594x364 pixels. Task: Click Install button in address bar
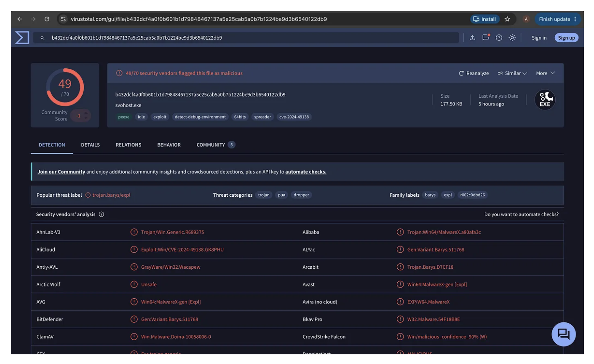coord(484,19)
